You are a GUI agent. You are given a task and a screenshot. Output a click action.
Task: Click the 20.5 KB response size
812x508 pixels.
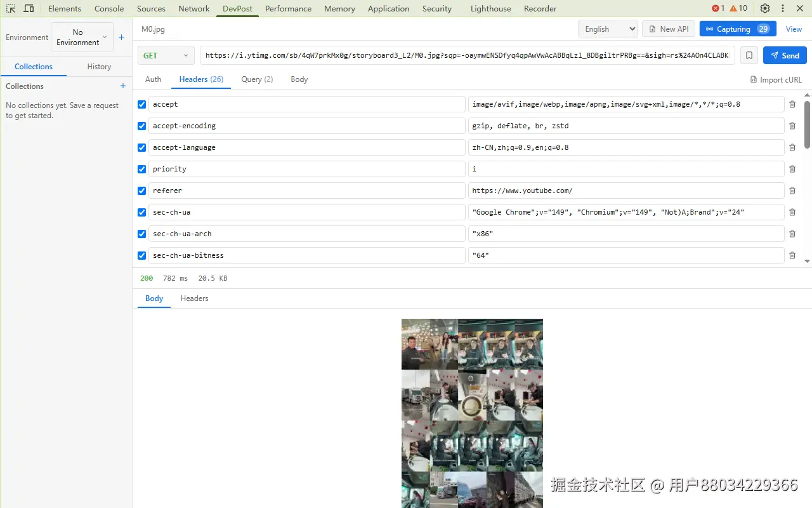pyautogui.click(x=213, y=278)
